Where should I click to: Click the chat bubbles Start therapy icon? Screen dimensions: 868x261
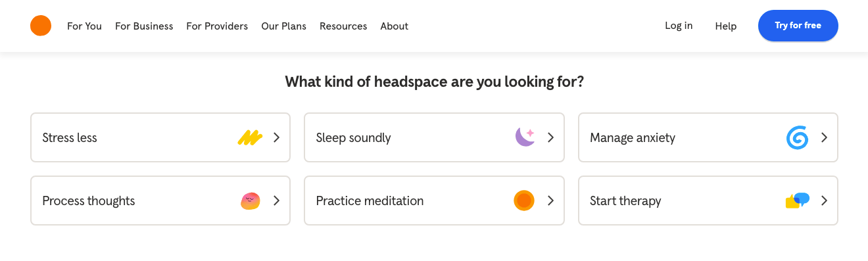pos(798,201)
